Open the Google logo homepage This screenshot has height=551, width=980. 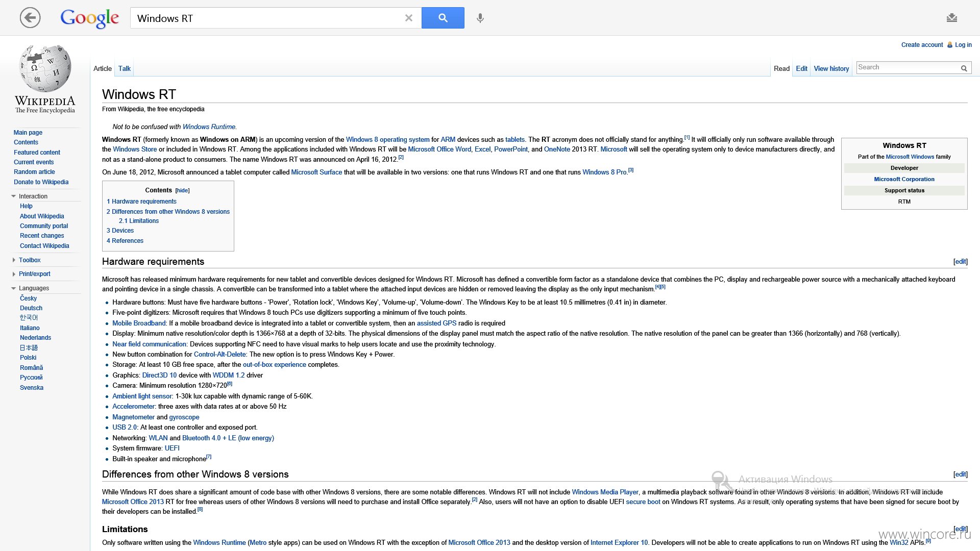click(89, 18)
